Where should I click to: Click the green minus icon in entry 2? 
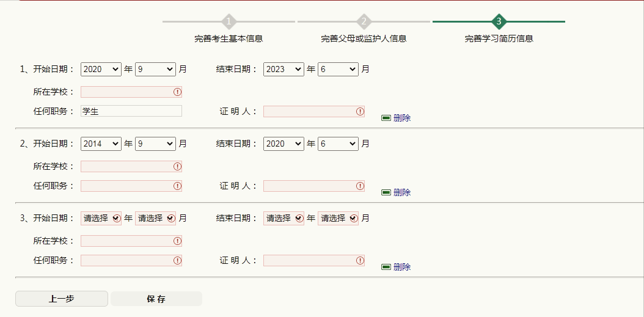(386, 192)
